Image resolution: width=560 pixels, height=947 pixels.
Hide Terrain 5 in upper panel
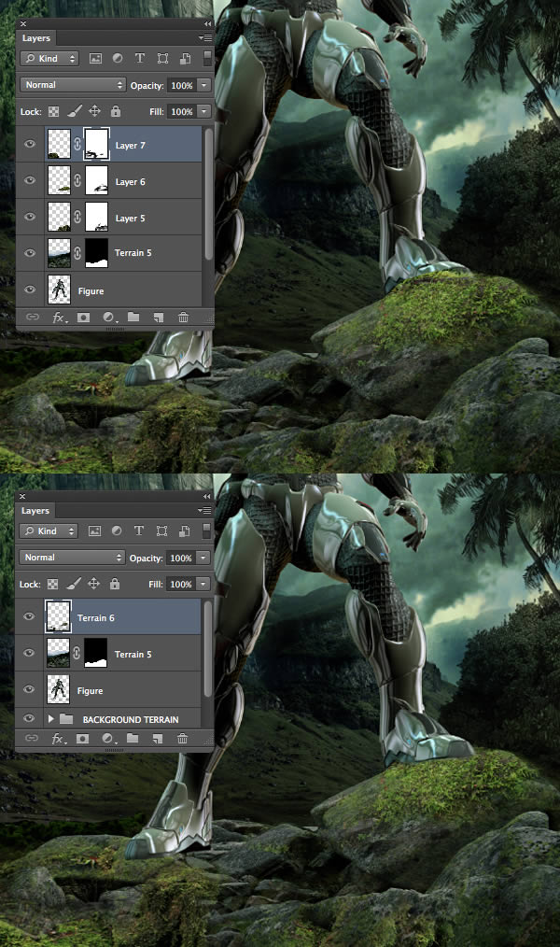click(x=30, y=253)
